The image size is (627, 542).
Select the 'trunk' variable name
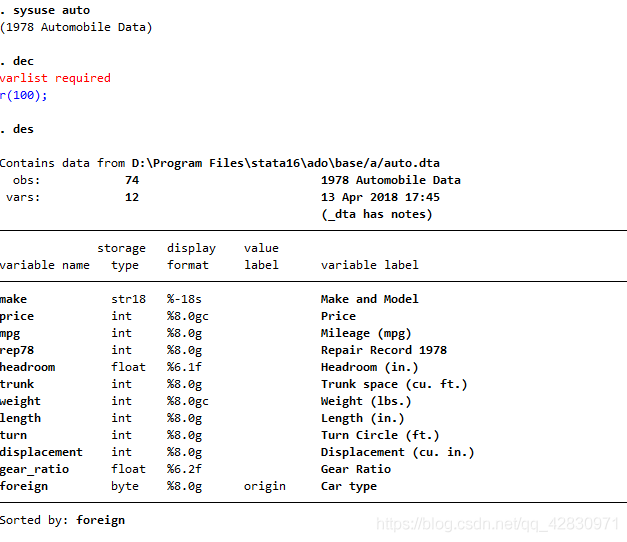(x=17, y=384)
